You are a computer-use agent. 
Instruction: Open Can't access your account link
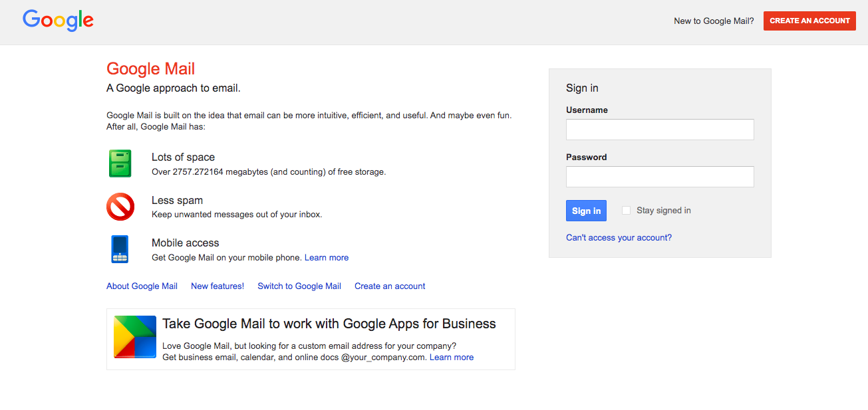click(x=619, y=238)
